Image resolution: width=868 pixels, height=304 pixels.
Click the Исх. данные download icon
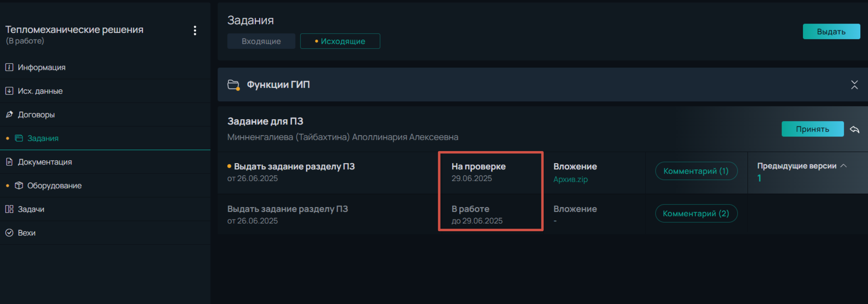(x=9, y=91)
